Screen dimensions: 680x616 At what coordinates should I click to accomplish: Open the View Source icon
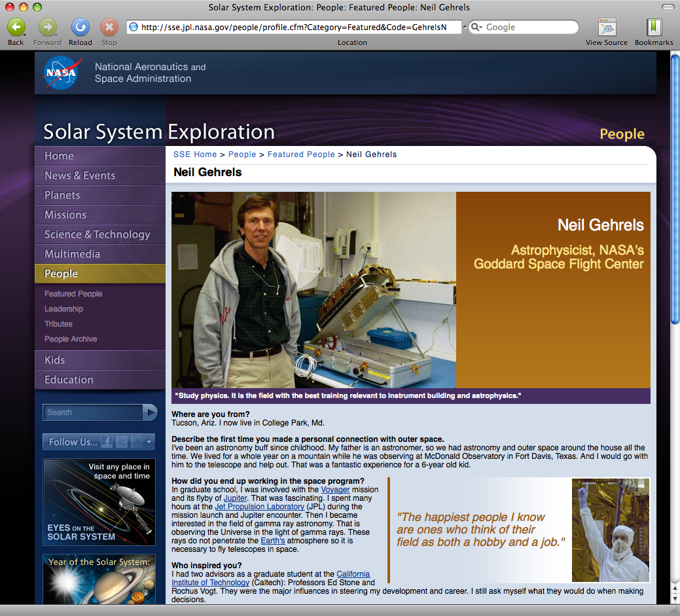[x=607, y=27]
